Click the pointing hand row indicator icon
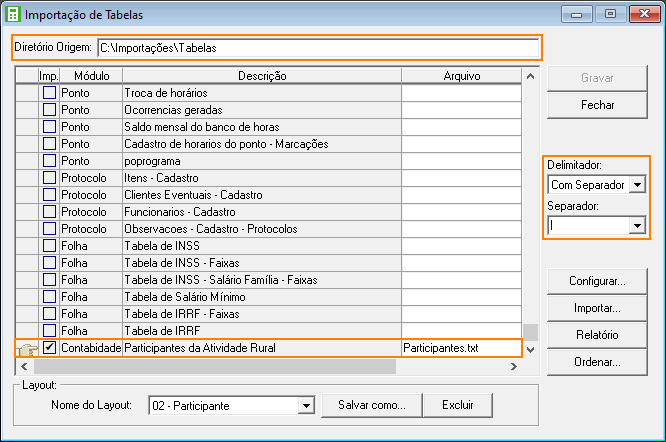 tap(27, 350)
